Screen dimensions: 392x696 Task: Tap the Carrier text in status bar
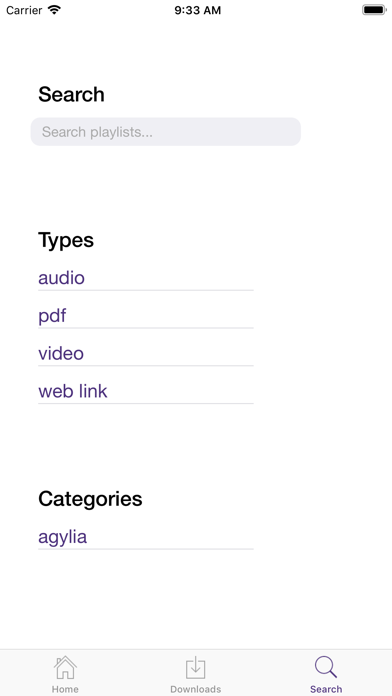[24, 11]
